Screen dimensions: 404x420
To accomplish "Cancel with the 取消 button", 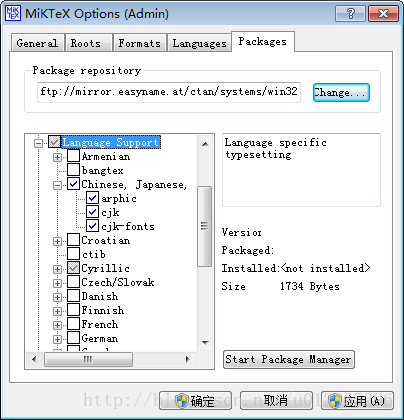I will coord(276,401).
